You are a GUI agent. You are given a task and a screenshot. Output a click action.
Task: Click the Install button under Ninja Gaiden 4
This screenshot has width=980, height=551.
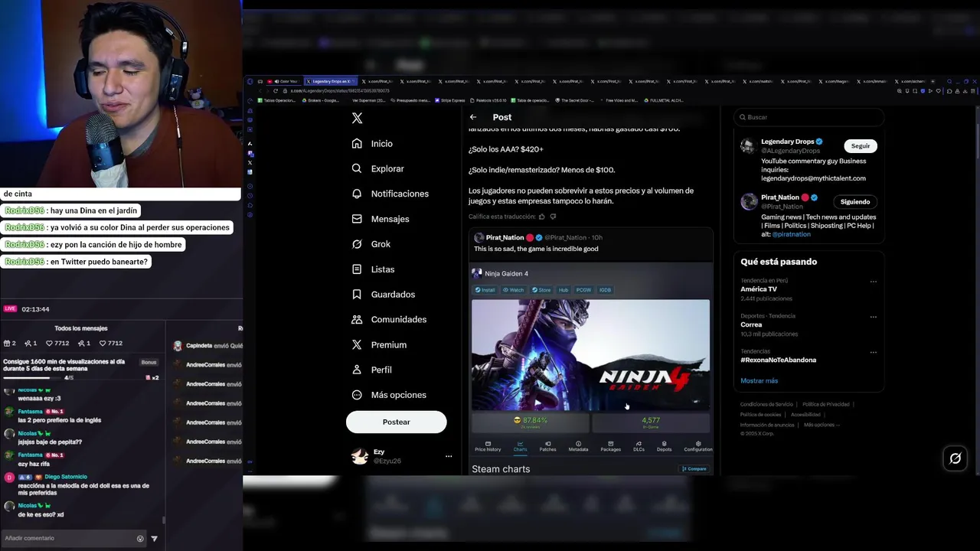485,290
